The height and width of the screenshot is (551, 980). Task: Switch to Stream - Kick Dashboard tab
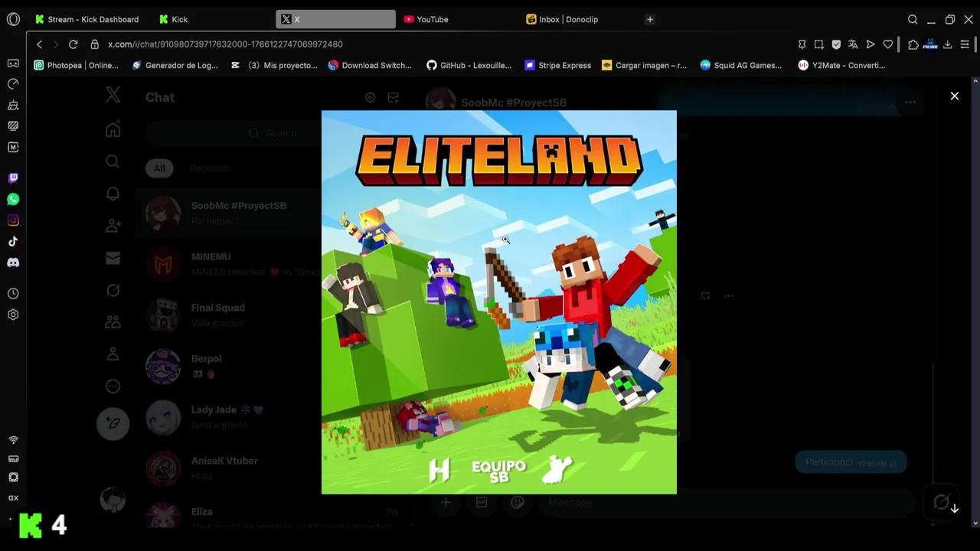[87, 19]
